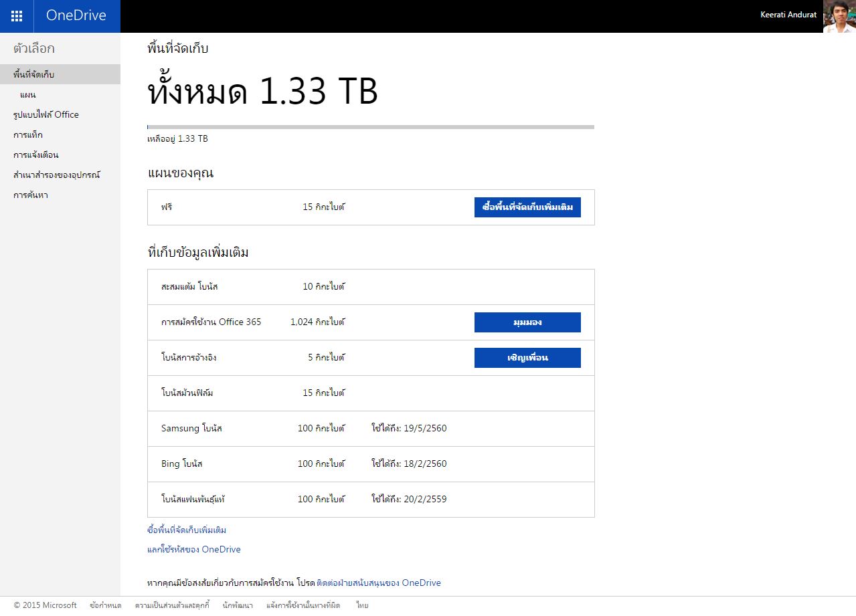Click the user profile photo
The width and height of the screenshot is (856, 616).
click(x=839, y=16)
